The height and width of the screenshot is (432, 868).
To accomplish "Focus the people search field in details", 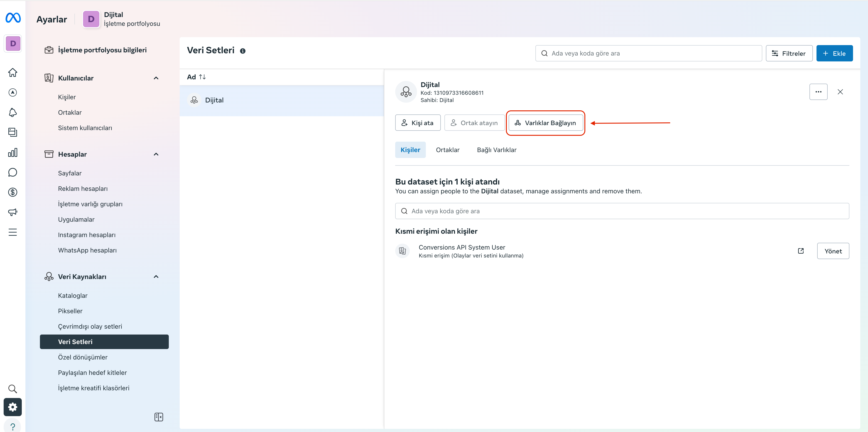I will [x=622, y=211].
